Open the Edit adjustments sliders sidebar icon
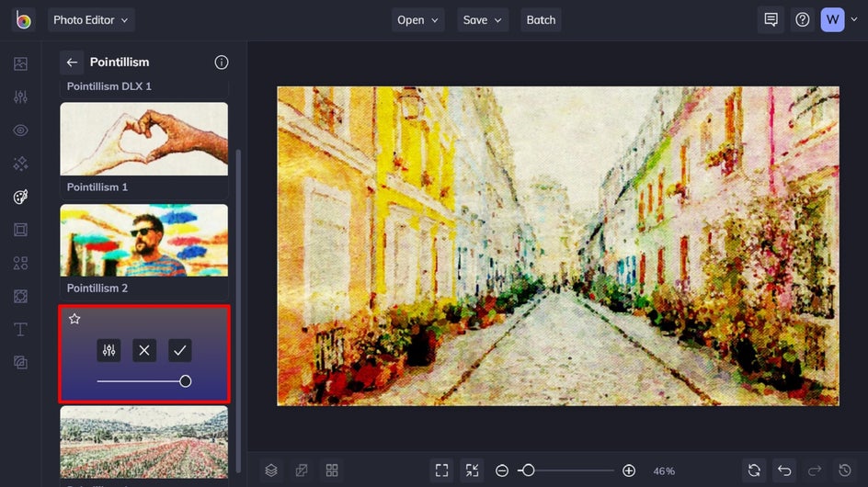 (x=20, y=96)
